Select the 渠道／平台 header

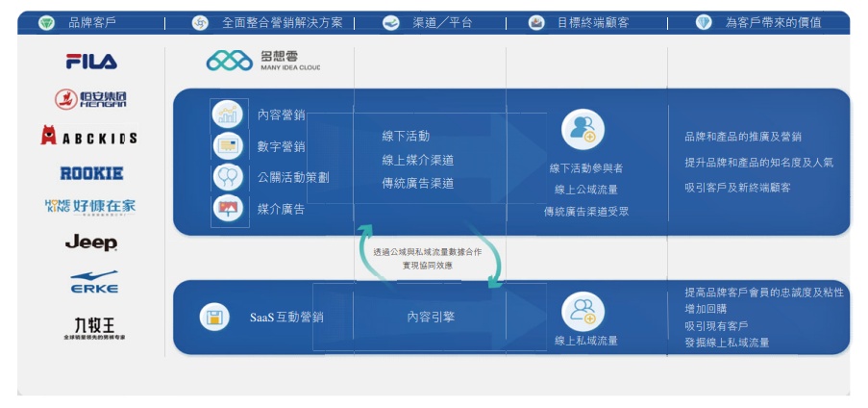click(x=442, y=23)
